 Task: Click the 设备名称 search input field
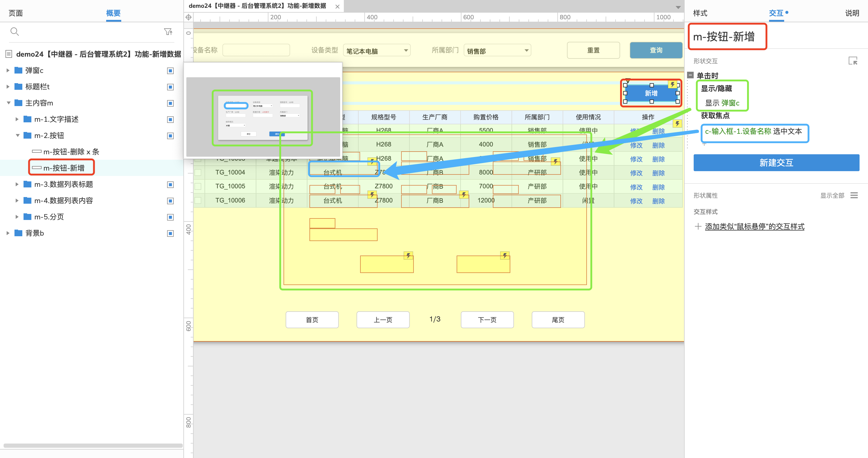pos(256,50)
